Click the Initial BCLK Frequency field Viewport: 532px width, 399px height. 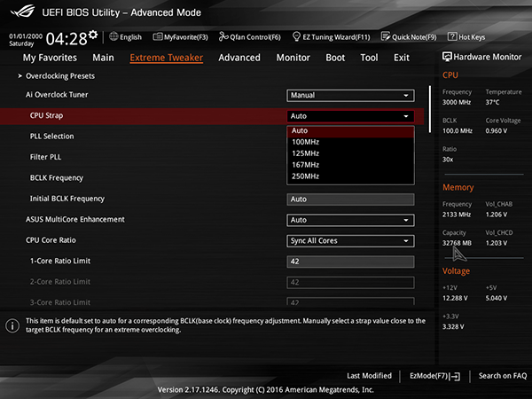pos(350,199)
